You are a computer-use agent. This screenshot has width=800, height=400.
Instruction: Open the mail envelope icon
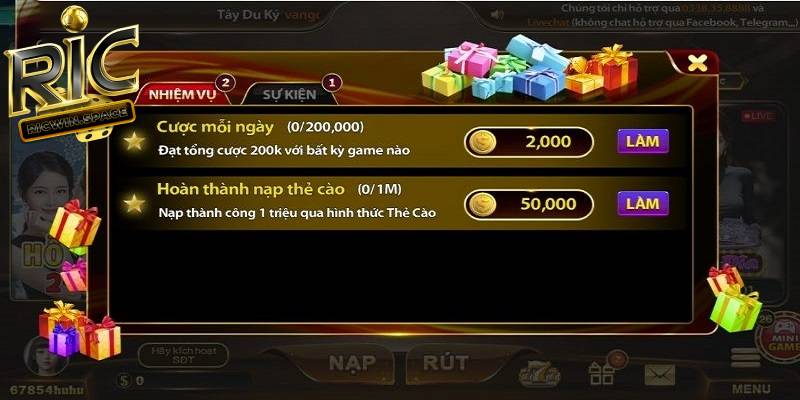pyautogui.click(x=660, y=375)
